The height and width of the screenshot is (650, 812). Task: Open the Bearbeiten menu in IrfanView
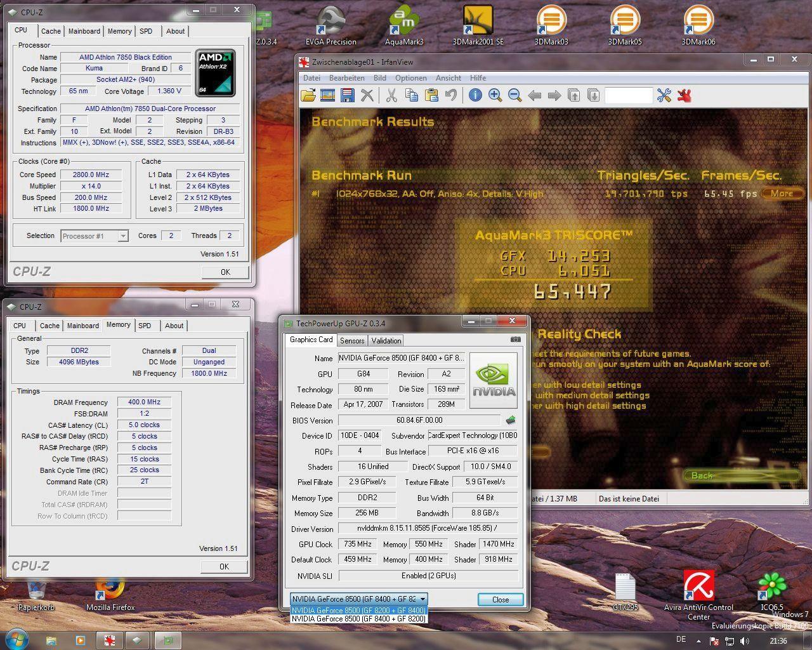pyautogui.click(x=346, y=78)
